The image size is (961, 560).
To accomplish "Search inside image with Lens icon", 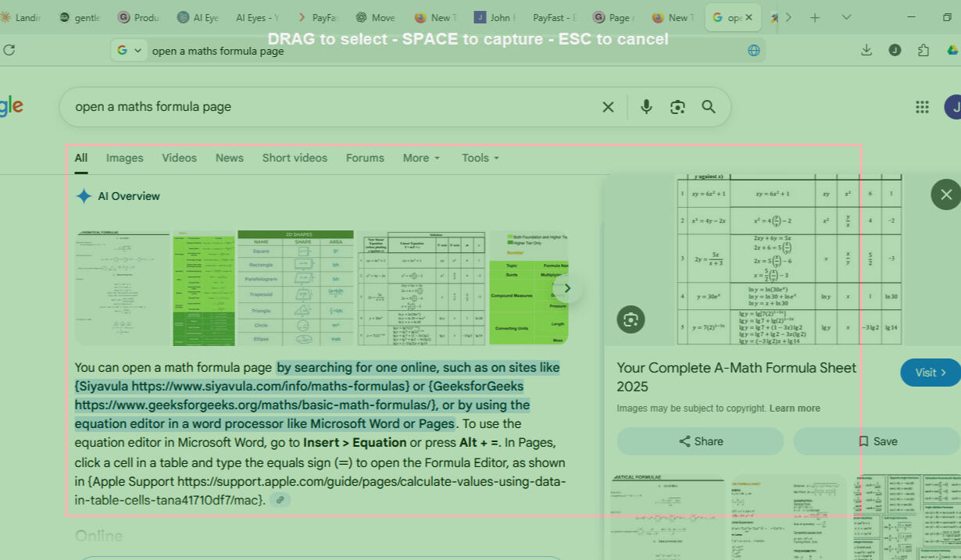I will 631,319.
